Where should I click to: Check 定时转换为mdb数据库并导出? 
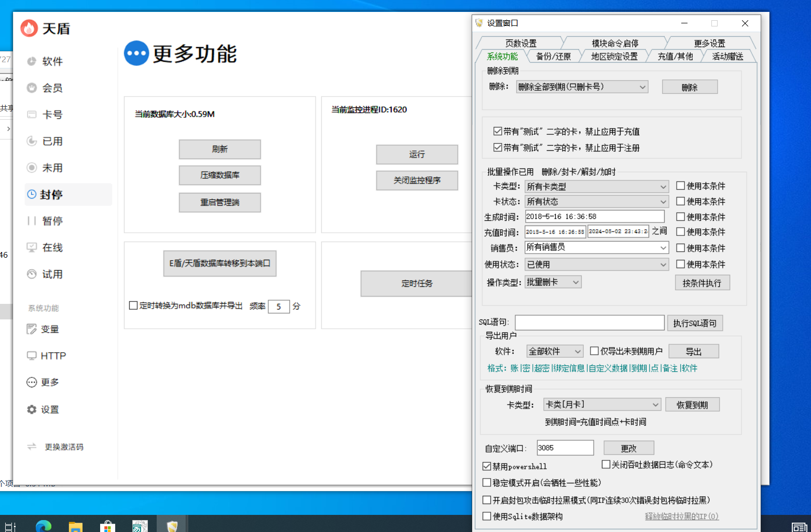coord(133,305)
